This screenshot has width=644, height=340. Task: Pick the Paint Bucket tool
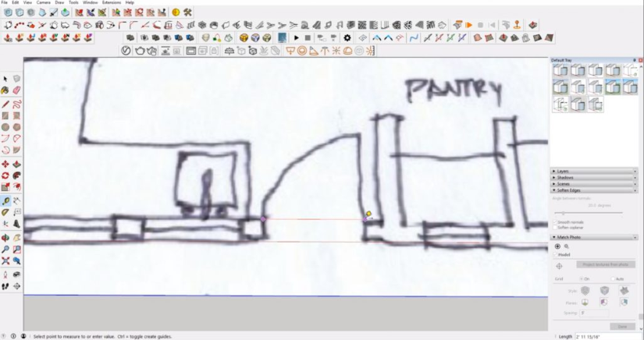click(x=5, y=90)
